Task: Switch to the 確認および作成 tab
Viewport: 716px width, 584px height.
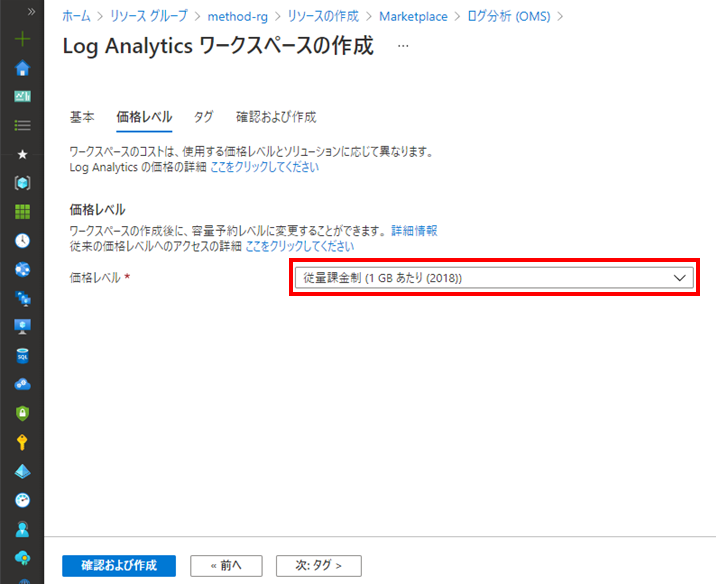Action: pos(276,117)
